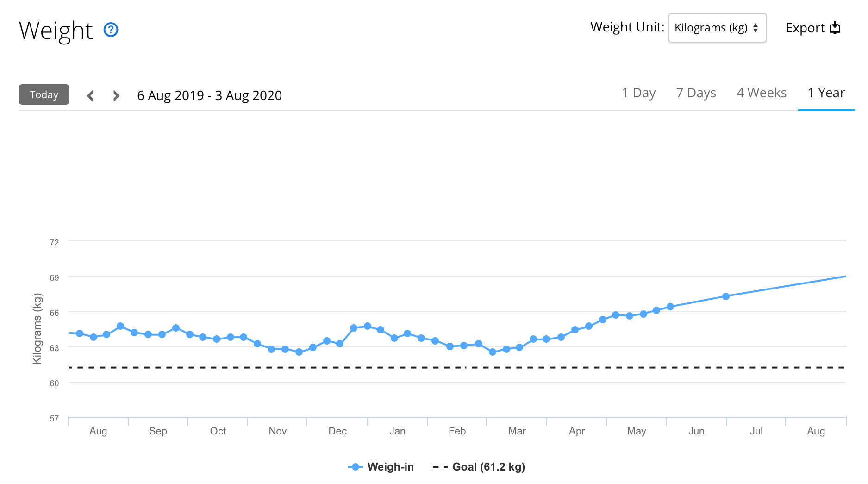Toggle the Goal (61.2 kg) legend series
Screen dimensions: 868x484
488,467
